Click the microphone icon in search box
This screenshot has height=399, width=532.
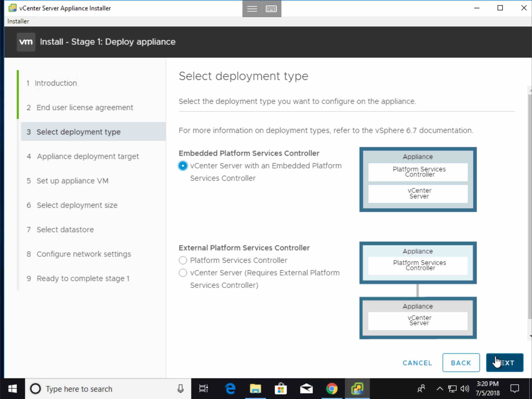181,389
